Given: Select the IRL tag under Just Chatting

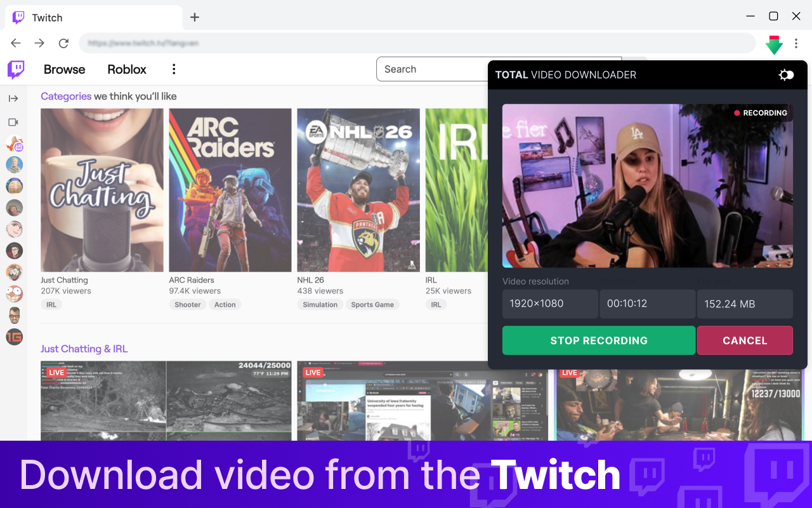Looking at the screenshot, I should click(x=51, y=305).
